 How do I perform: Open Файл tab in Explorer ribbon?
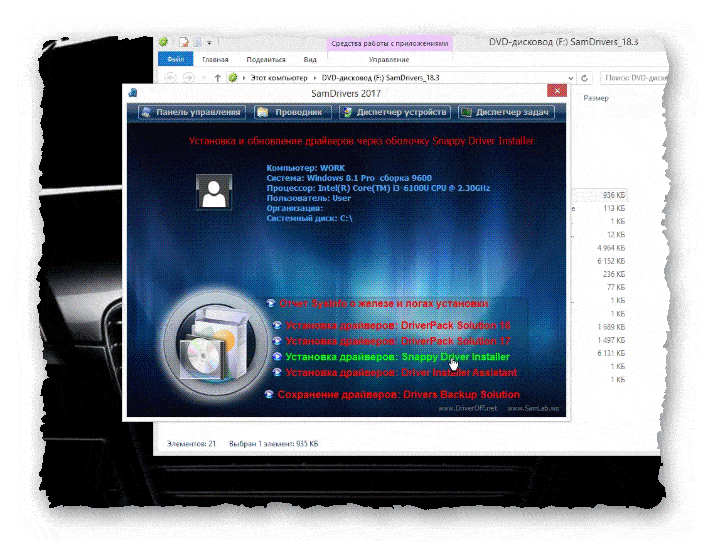[176, 59]
